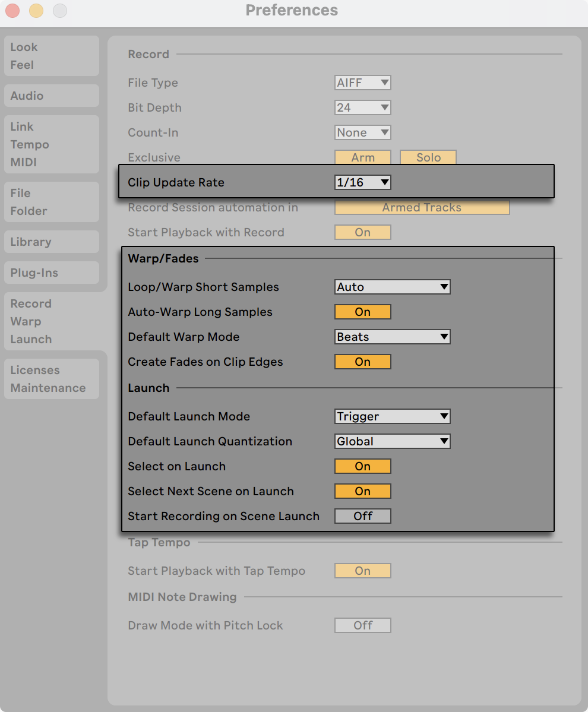Image resolution: width=588 pixels, height=712 pixels.
Task: Change the File Type dropdown from AIFF
Action: (362, 83)
